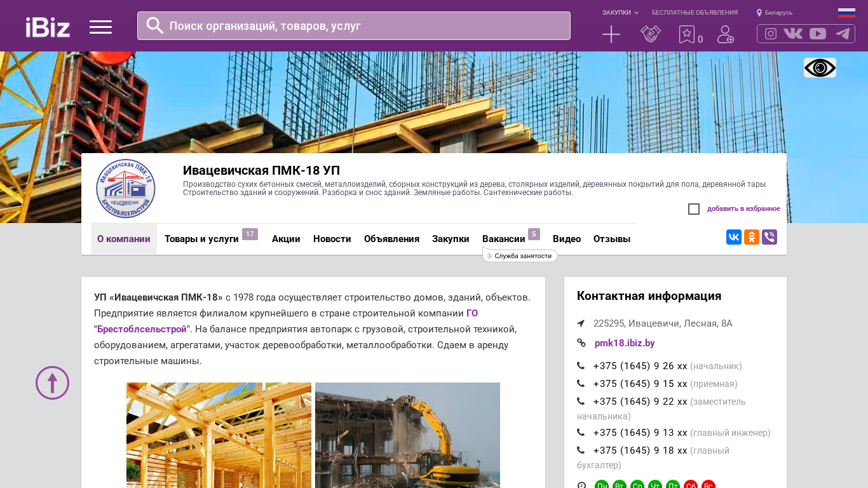Toggle the accessibility eye view mode
868x488 pixels.
[x=820, y=68]
